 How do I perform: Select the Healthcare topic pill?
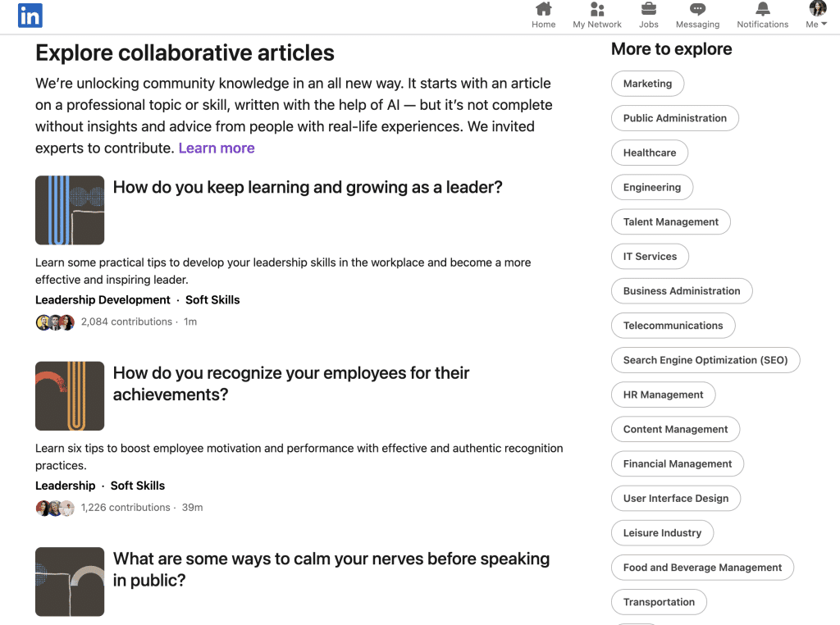tap(650, 153)
